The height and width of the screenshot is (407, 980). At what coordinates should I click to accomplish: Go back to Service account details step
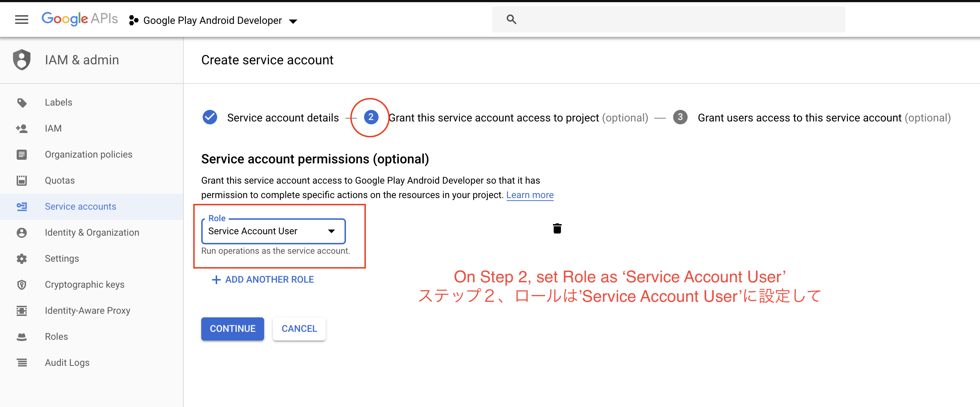[283, 118]
